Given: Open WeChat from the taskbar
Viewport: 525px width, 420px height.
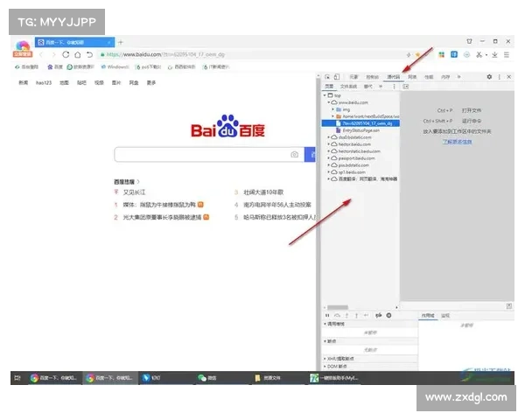Looking at the screenshot, I should click(206, 378).
